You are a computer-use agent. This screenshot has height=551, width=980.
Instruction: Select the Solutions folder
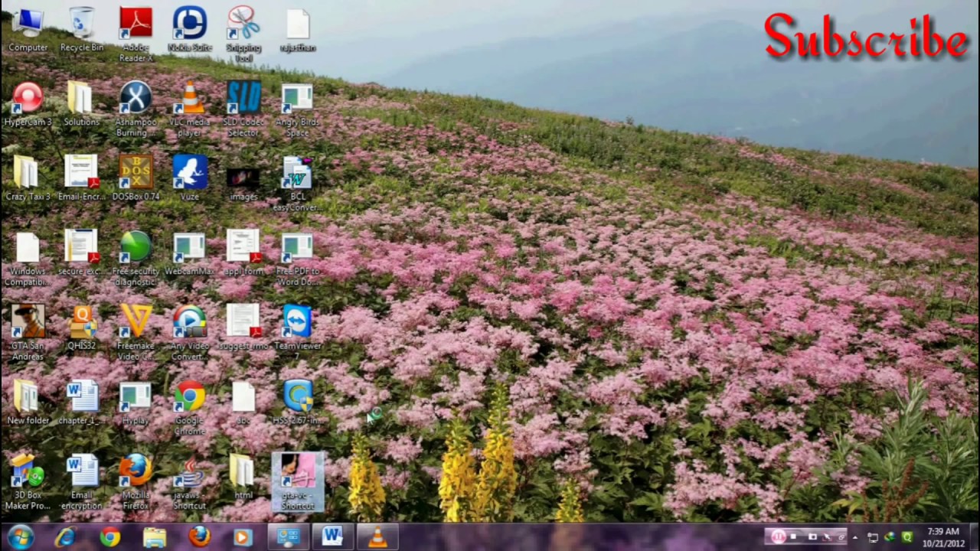[x=81, y=103]
